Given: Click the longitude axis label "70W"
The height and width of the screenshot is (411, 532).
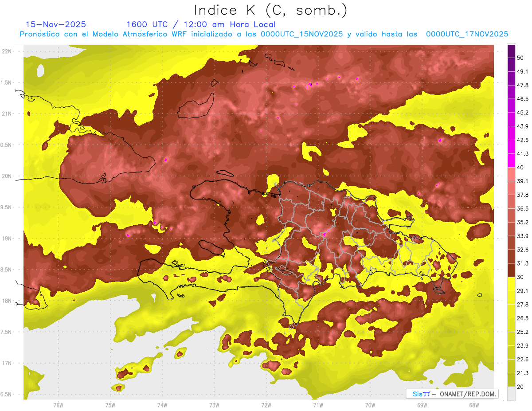Looking at the screenshot, I should tap(370, 405).
